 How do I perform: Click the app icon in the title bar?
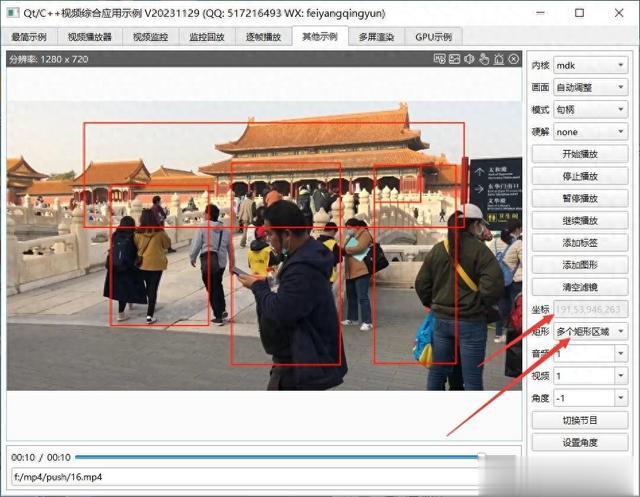[x=13, y=13]
